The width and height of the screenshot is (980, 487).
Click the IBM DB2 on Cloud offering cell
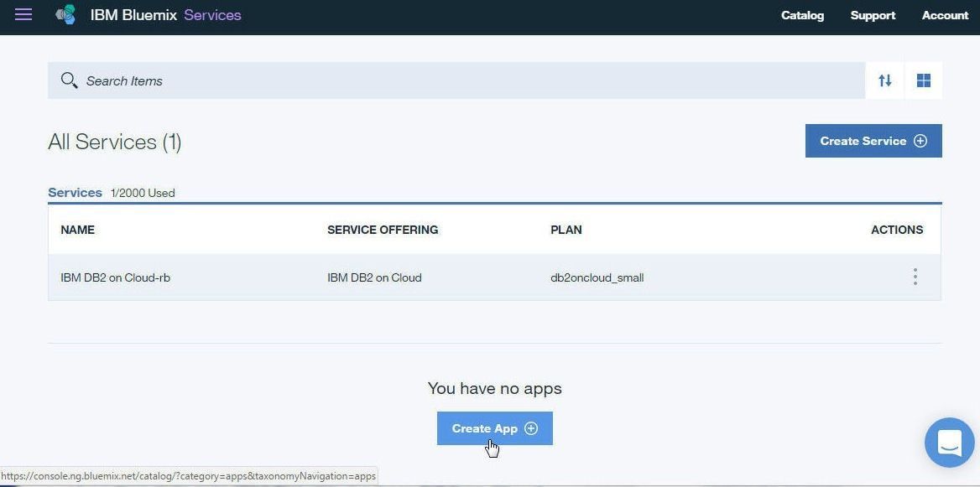tap(374, 277)
